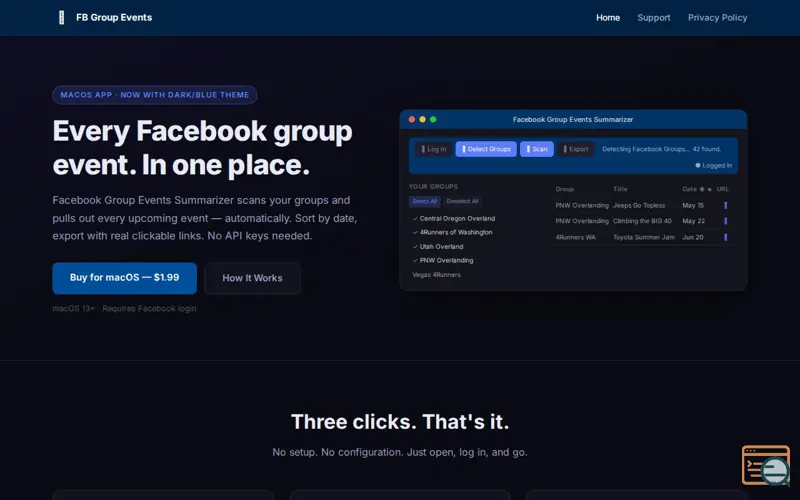This screenshot has width=800, height=500.
Task: Click the How It Works button
Action: [x=252, y=278]
